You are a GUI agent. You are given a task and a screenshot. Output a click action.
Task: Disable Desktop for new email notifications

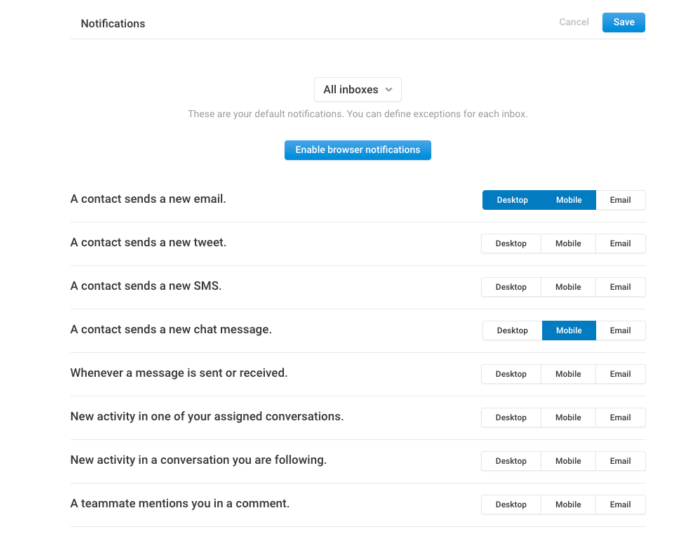pyautogui.click(x=512, y=200)
